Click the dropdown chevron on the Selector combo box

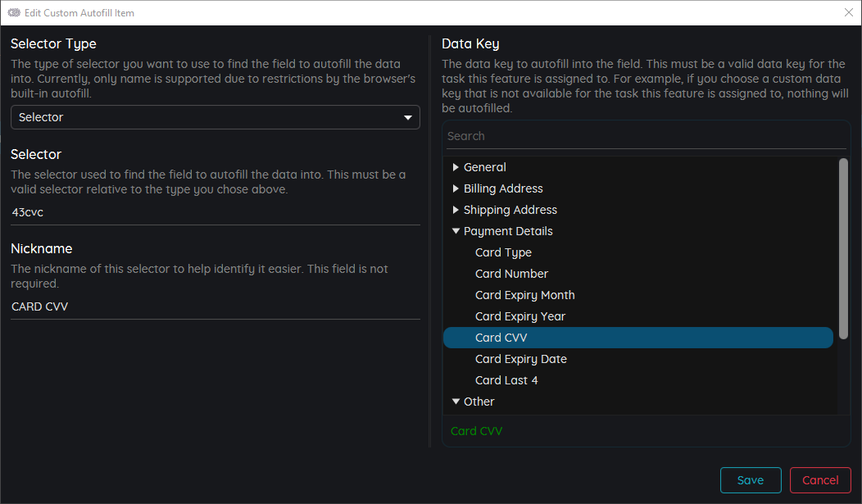coord(407,117)
